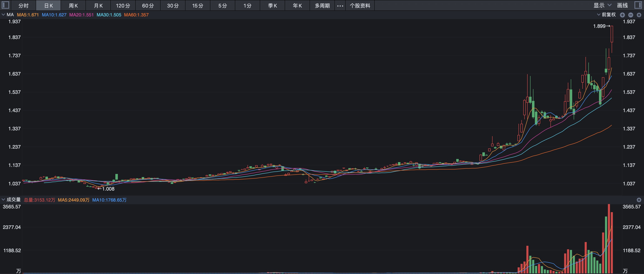Click volume MA5:2449.09万 value
This screenshot has width=644, height=274.
tap(73, 200)
